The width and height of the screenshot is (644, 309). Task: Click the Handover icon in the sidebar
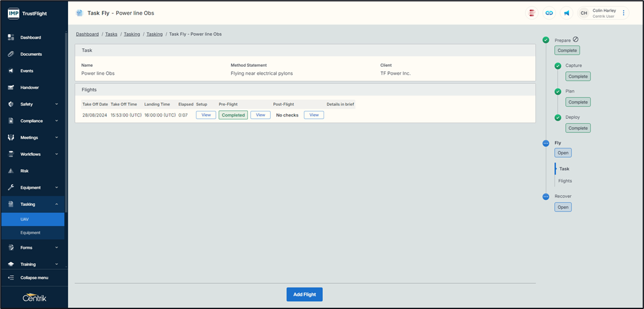pos(11,88)
